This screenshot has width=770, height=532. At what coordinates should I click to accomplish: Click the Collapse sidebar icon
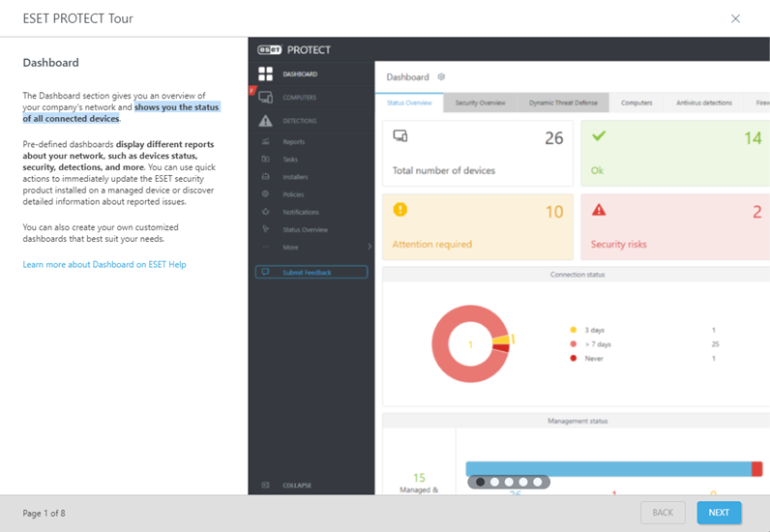(x=266, y=485)
